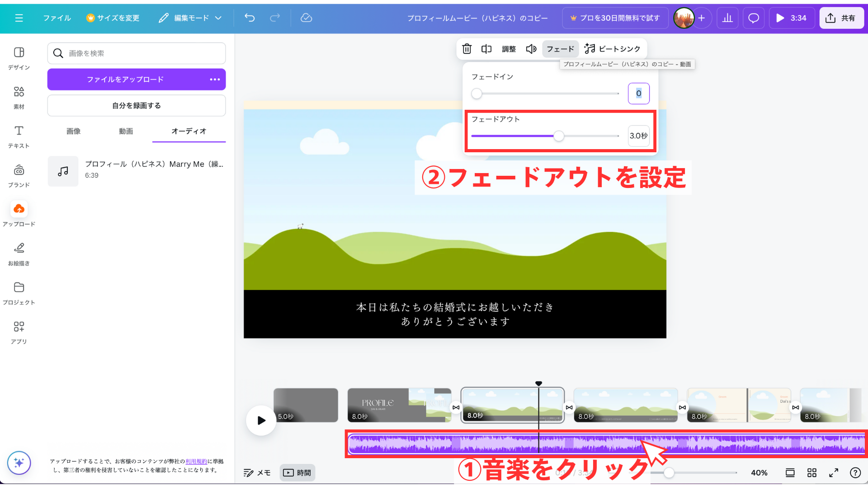Click transition icon after selected clip
The image size is (868, 488).
click(x=569, y=408)
